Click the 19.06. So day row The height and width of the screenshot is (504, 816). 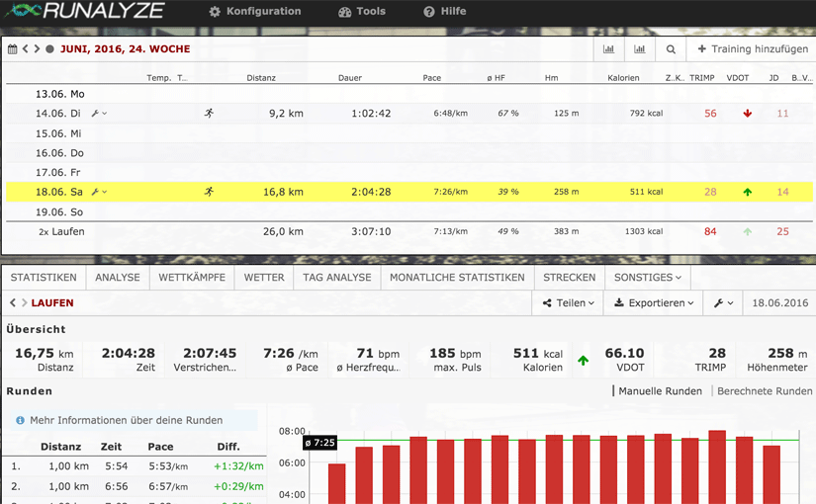[409, 211]
